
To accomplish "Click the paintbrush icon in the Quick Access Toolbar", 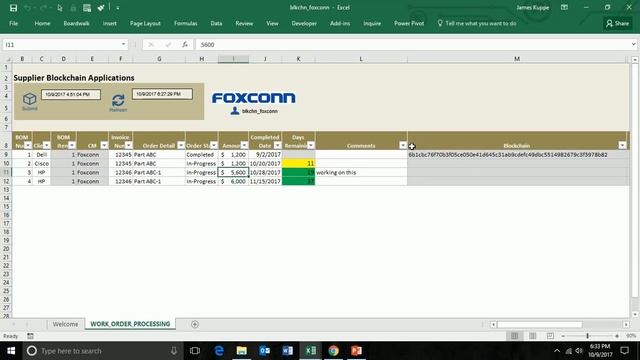I will pyautogui.click(x=101, y=8).
